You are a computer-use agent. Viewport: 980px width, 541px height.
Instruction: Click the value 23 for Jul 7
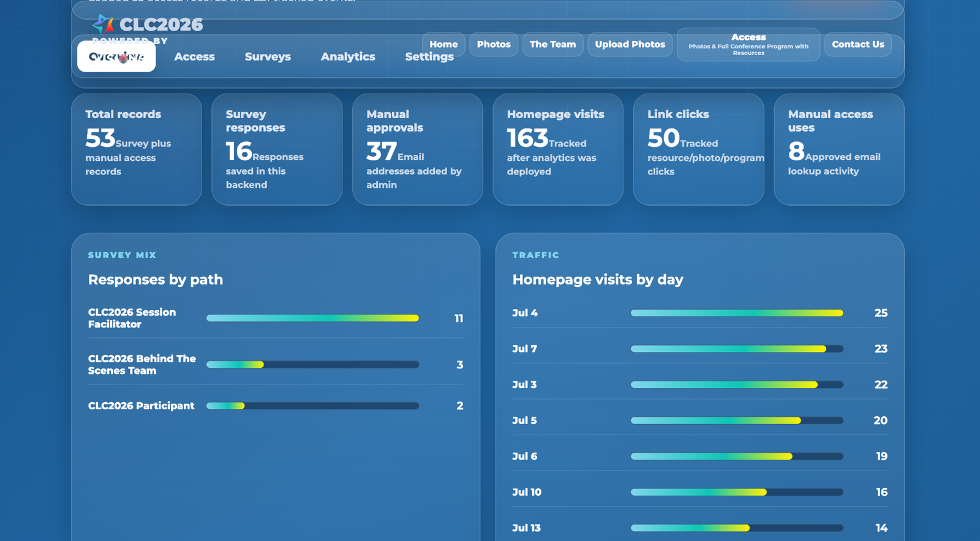[881, 349]
